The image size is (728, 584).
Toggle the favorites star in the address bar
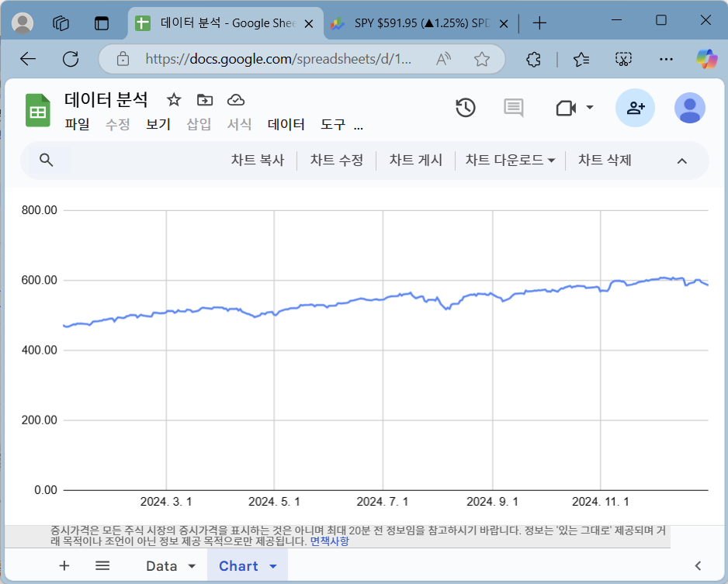(482, 58)
